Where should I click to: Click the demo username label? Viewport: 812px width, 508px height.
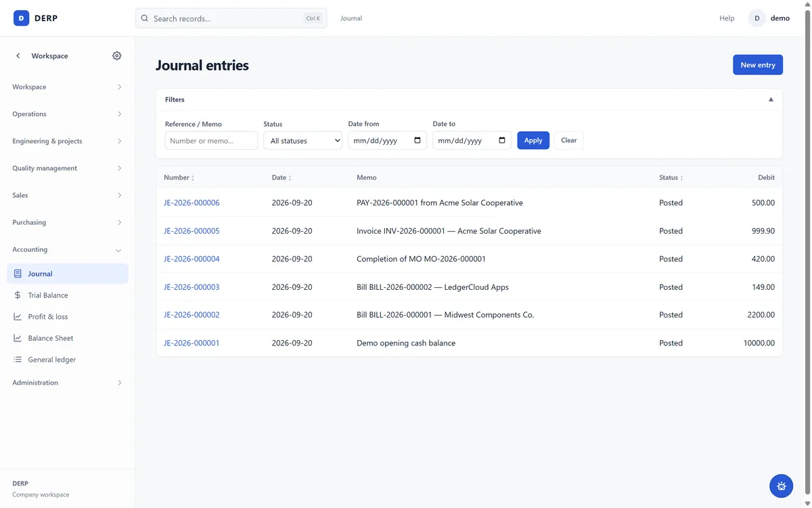tap(780, 18)
